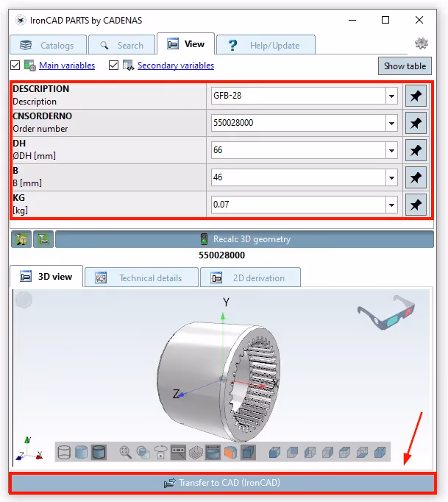Pin the CNSORDERNO order number variable
Screen dimensions: 448x502
click(x=416, y=123)
